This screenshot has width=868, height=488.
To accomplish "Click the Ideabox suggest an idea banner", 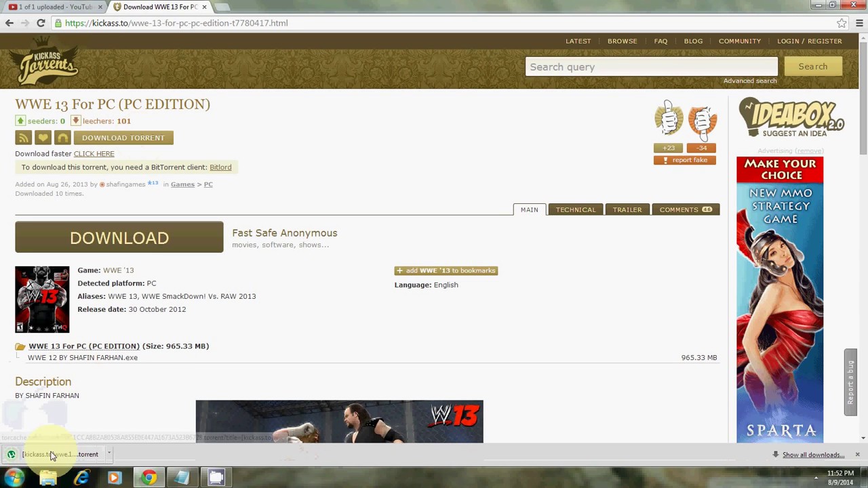I will (791, 118).
